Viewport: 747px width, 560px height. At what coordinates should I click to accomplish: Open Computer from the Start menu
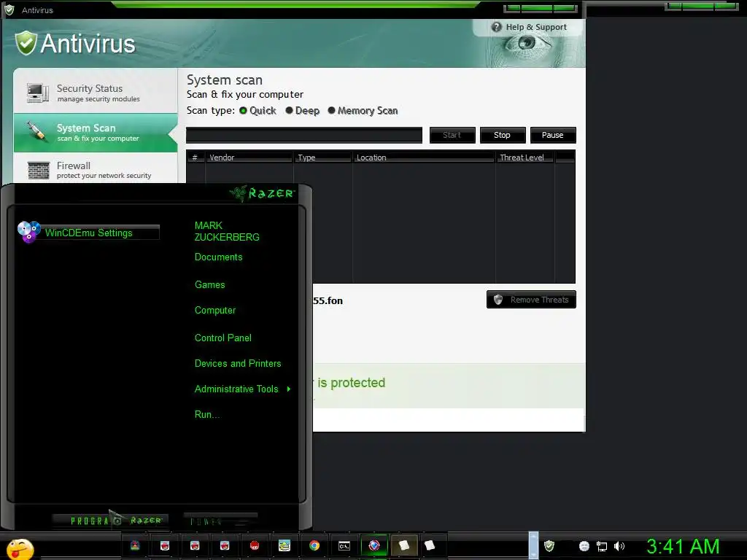tap(215, 311)
